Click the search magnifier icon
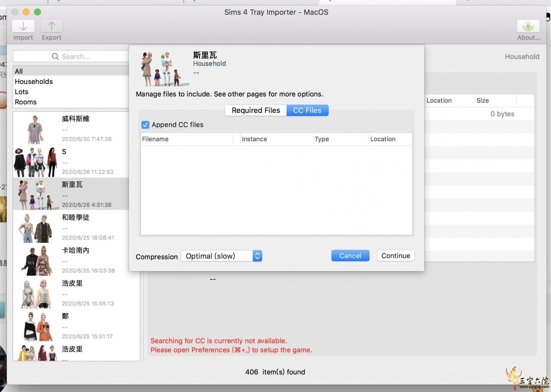Viewport: 551px width, 392px height. pyautogui.click(x=55, y=57)
